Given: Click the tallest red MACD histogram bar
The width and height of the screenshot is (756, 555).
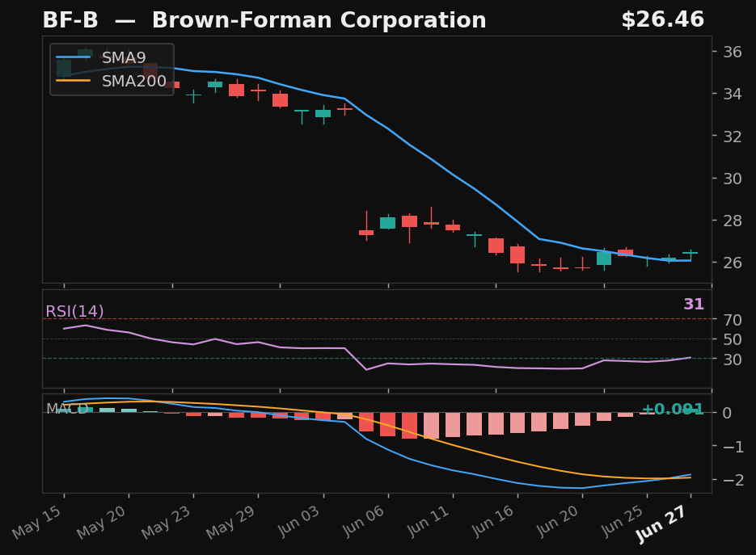Looking at the screenshot, I should pyautogui.click(x=410, y=426).
